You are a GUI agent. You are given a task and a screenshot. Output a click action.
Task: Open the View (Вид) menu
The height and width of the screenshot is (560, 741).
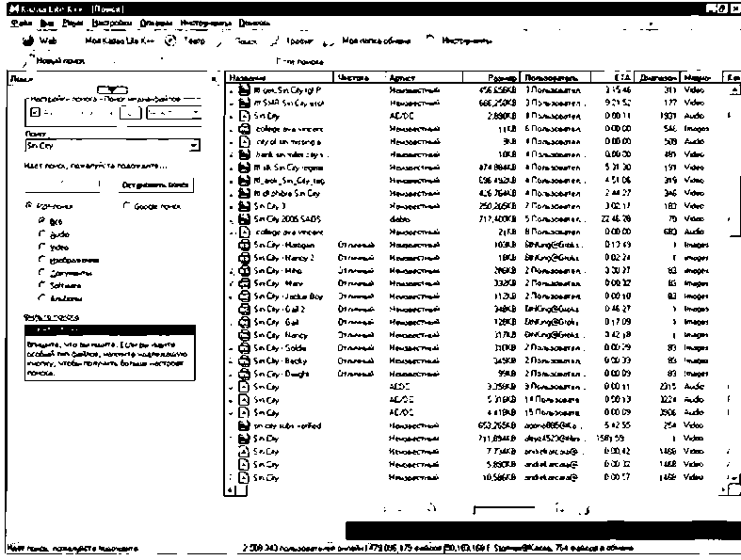[47, 23]
